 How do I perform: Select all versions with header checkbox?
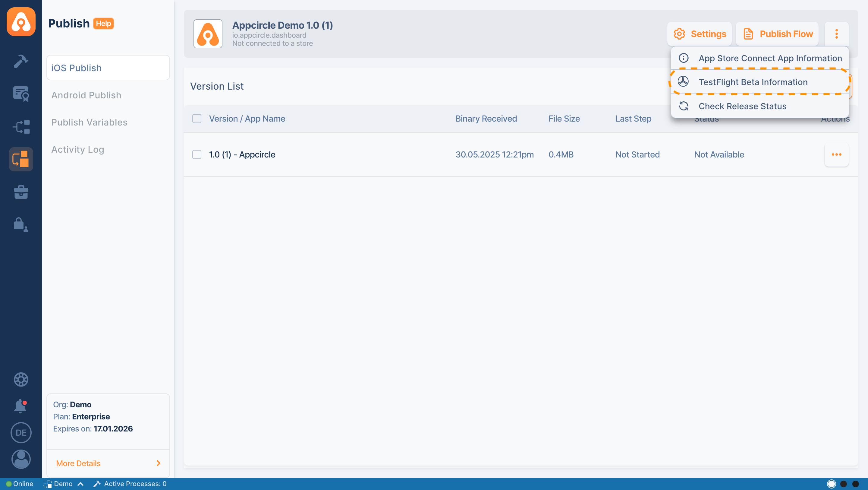click(197, 119)
